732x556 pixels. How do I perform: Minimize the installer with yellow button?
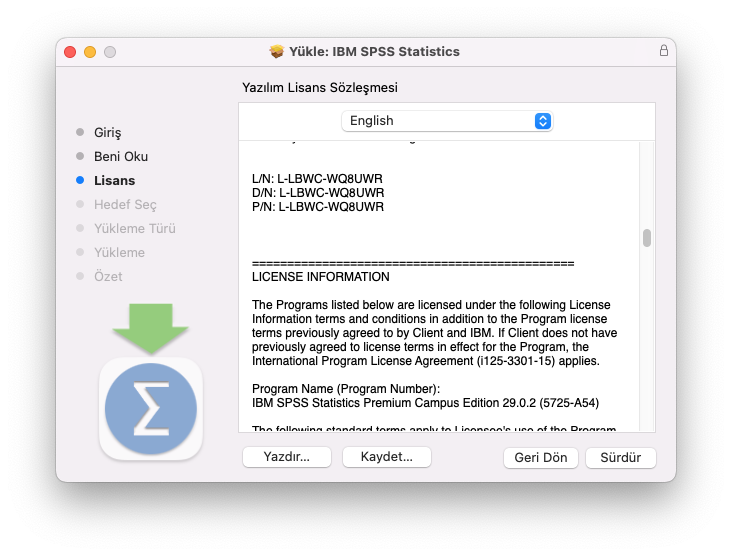pyautogui.click(x=90, y=52)
